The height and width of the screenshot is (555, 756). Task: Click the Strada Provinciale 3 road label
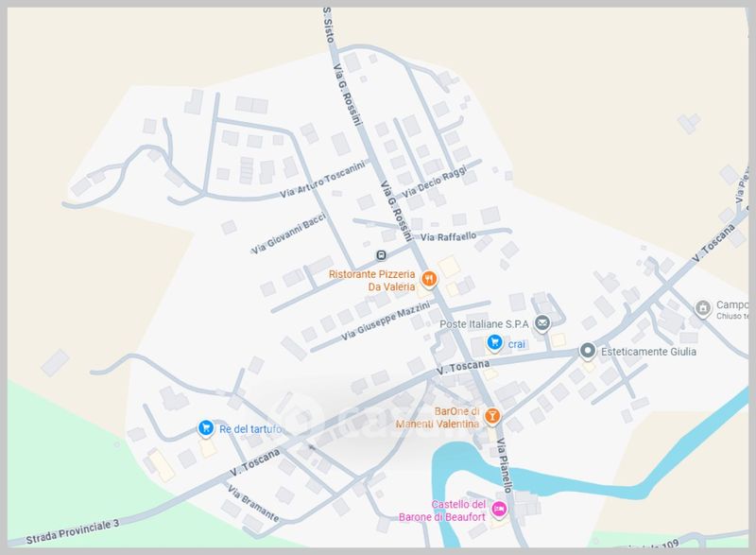pyautogui.click(x=73, y=532)
